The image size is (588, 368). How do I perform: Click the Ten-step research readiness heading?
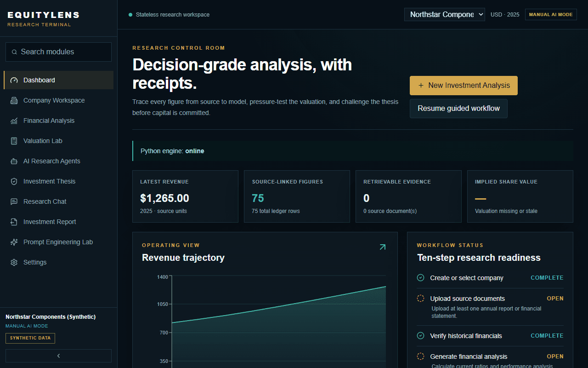click(x=479, y=258)
